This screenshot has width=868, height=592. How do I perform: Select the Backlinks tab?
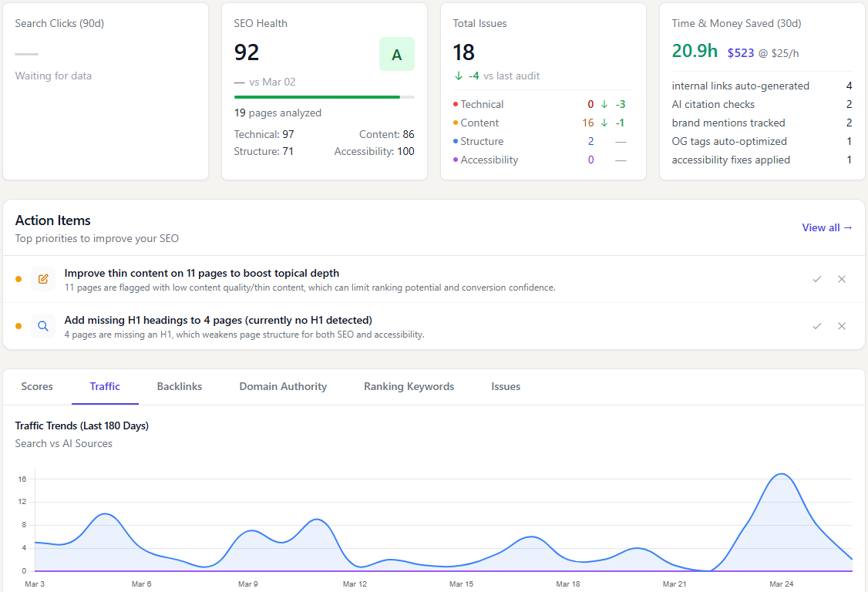coord(180,386)
